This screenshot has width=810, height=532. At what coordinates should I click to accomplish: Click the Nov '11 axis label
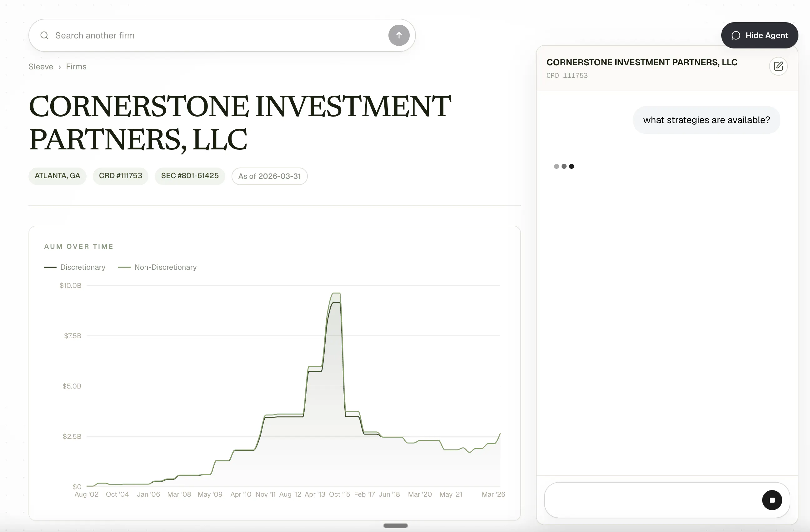pyautogui.click(x=265, y=494)
